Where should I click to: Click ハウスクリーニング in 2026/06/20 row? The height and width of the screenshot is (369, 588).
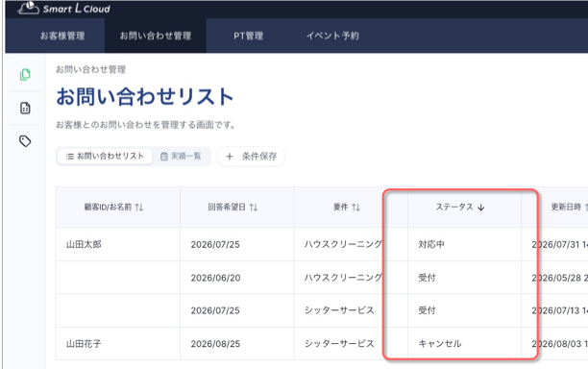point(343,278)
